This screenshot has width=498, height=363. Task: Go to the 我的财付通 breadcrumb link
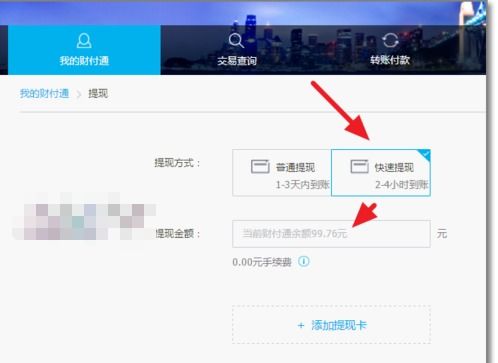[x=44, y=94]
